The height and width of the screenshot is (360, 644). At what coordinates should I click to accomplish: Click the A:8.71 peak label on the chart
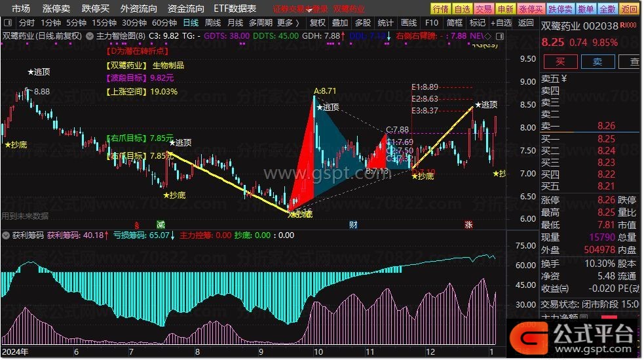coord(324,91)
